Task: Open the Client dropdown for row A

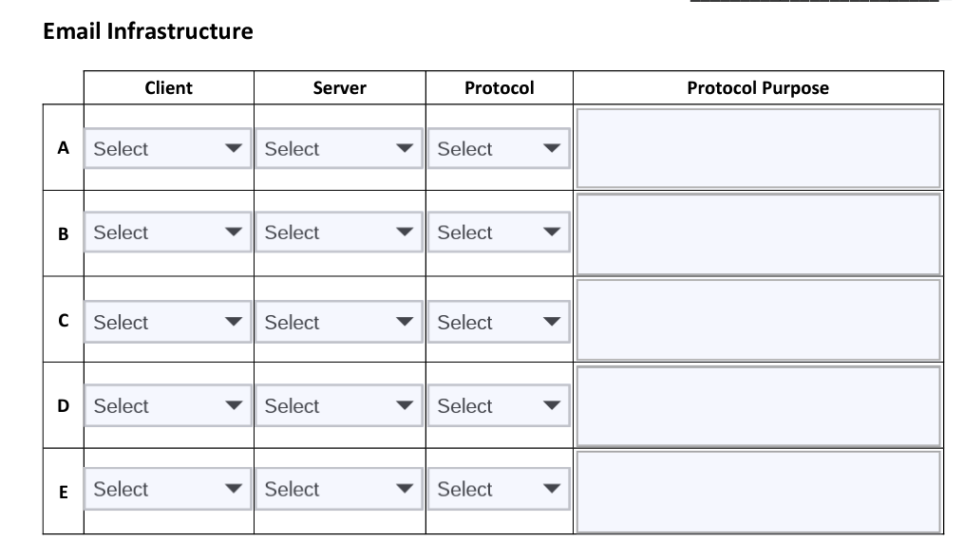Action: [167, 148]
